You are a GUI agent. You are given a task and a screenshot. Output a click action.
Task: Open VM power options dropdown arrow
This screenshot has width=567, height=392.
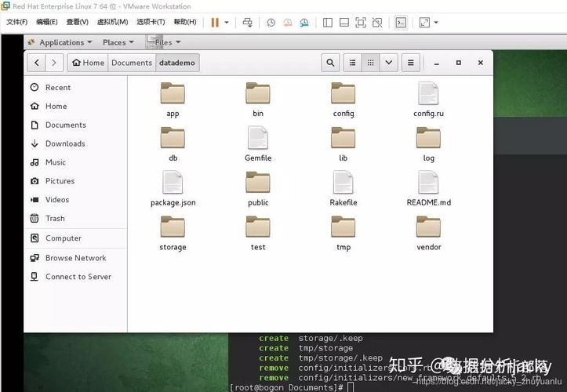coord(227,23)
